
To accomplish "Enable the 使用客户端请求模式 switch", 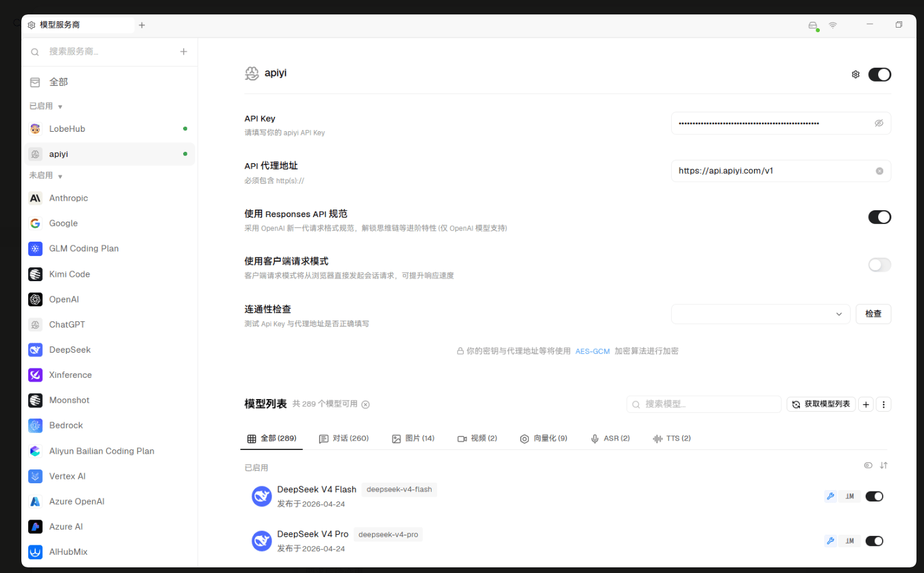I will [879, 265].
